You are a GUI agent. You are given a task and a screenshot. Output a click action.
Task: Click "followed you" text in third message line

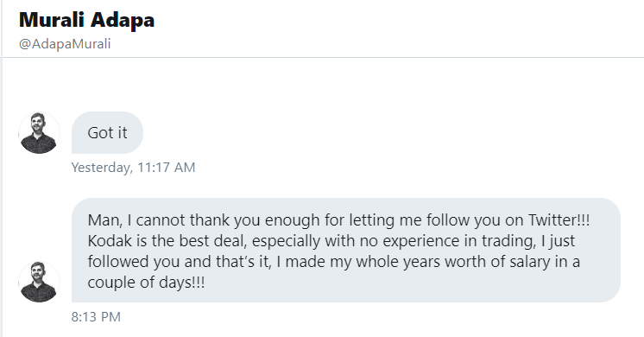[134, 262]
